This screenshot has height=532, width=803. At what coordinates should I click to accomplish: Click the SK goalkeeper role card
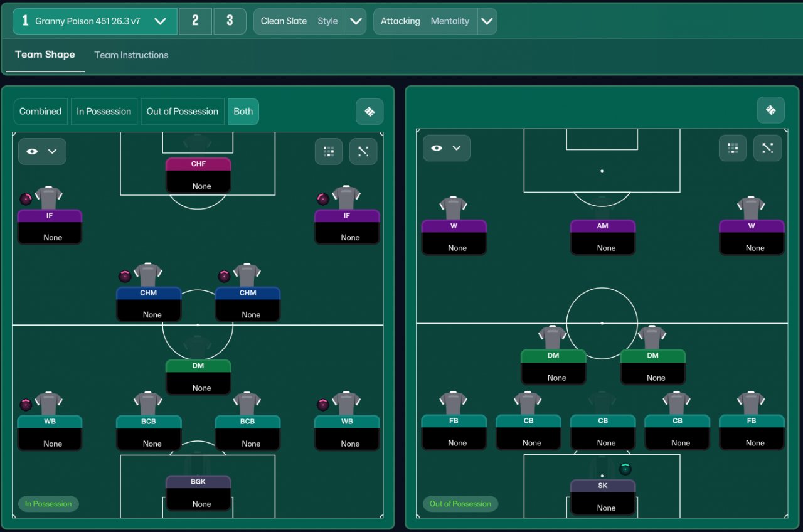[x=602, y=497]
